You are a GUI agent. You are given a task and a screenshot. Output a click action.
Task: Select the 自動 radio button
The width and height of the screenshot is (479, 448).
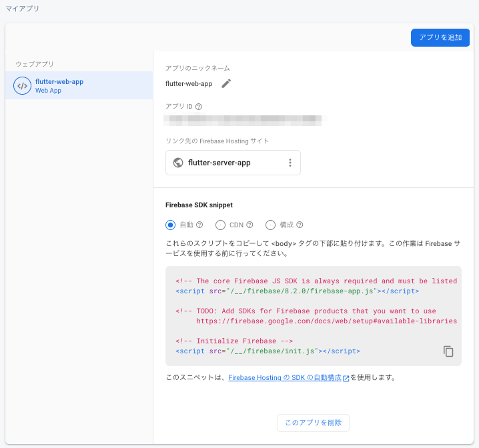pos(171,225)
